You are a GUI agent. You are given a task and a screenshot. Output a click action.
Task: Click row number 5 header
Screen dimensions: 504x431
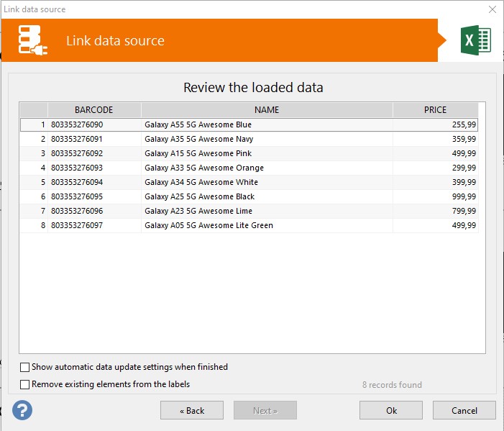click(34, 182)
